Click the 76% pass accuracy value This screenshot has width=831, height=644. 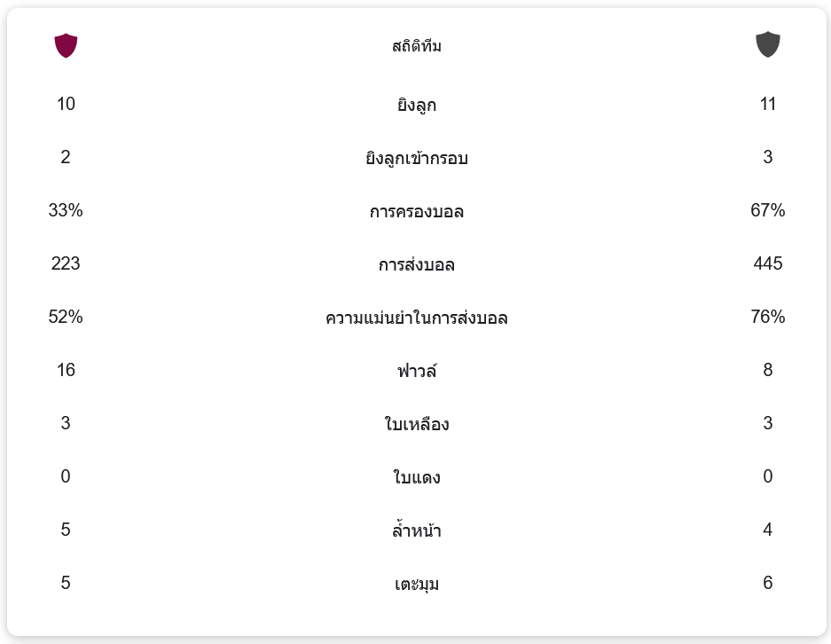pos(767,317)
